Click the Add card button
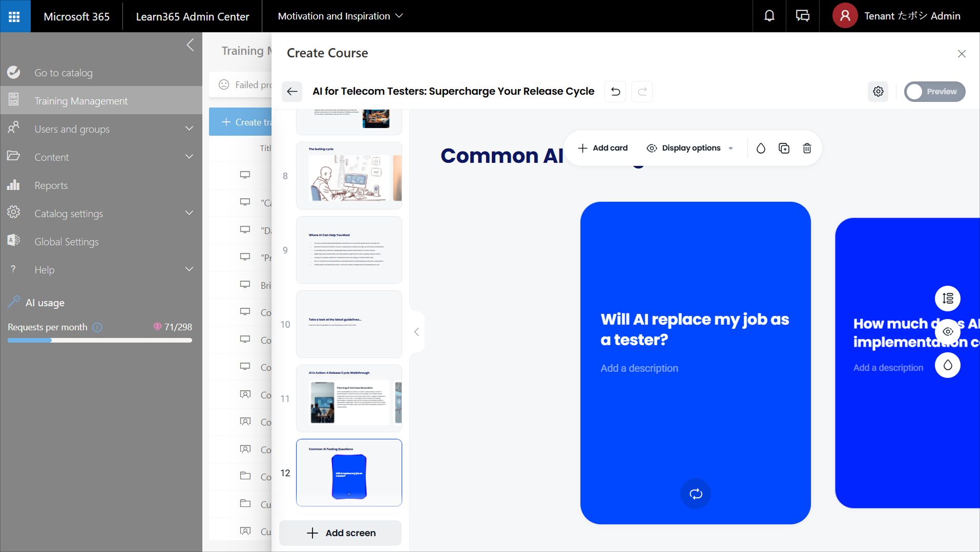This screenshot has width=980, height=552. (x=602, y=148)
